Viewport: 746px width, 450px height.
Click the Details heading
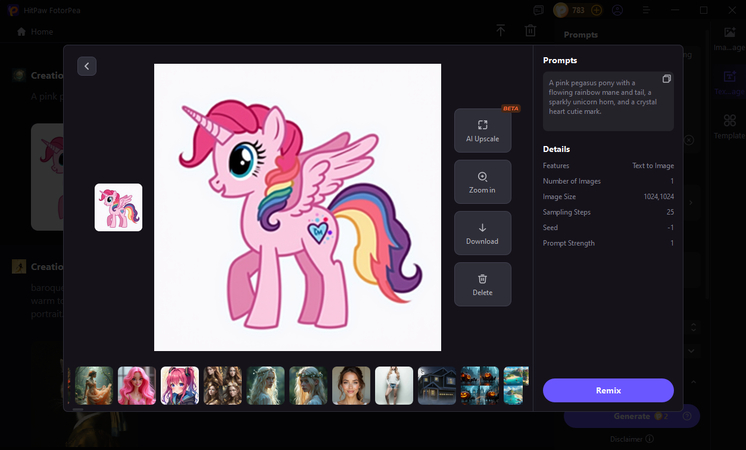[x=556, y=149]
